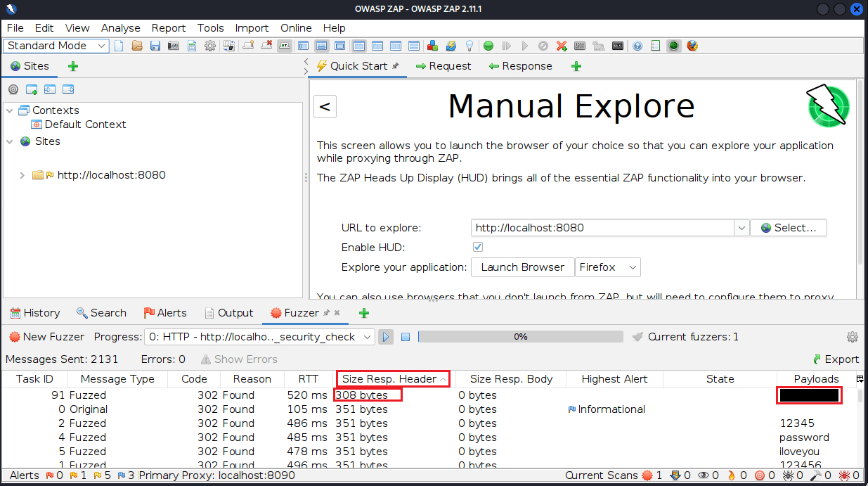Expand the http://localhost:8080 site node
The image size is (868, 486).
tap(22, 175)
